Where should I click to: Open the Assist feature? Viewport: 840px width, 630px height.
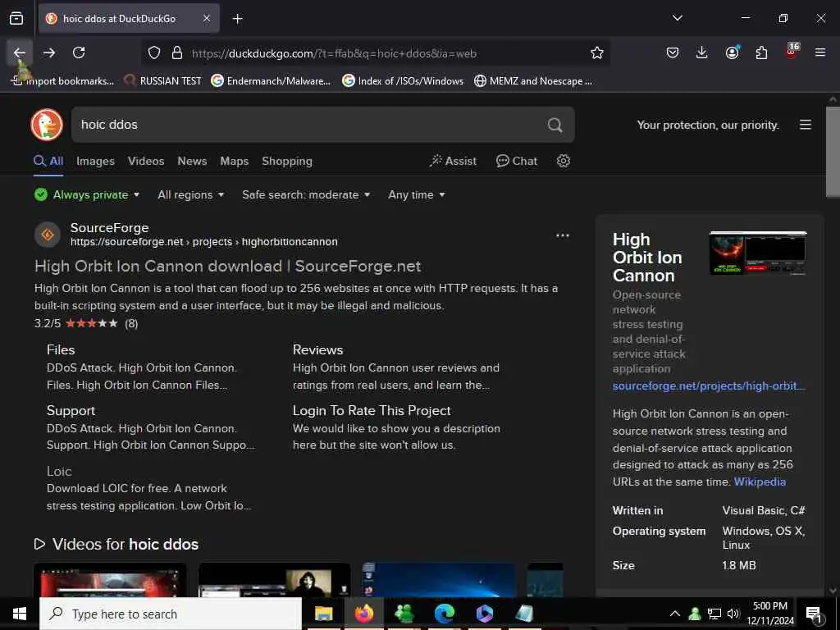[453, 162]
